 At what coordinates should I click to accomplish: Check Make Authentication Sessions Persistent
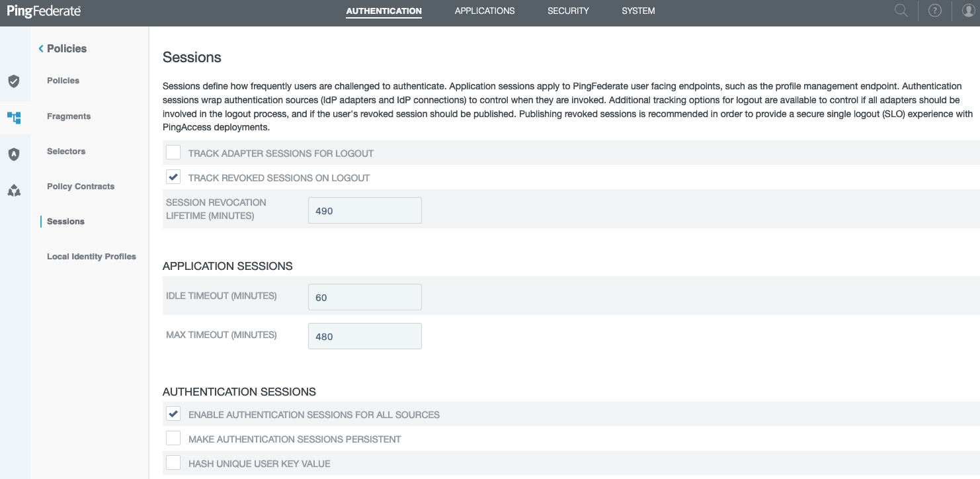pyautogui.click(x=173, y=438)
